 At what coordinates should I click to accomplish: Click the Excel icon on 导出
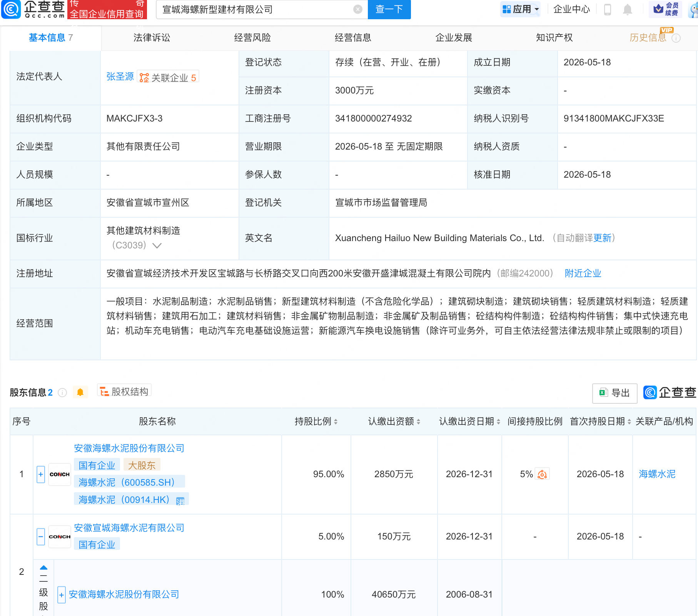coord(603,393)
